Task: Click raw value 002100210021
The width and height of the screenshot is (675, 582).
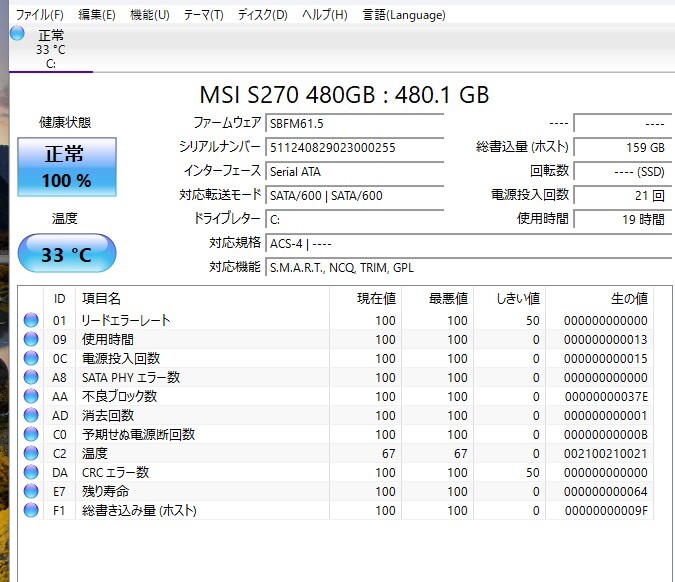Action: click(606, 454)
